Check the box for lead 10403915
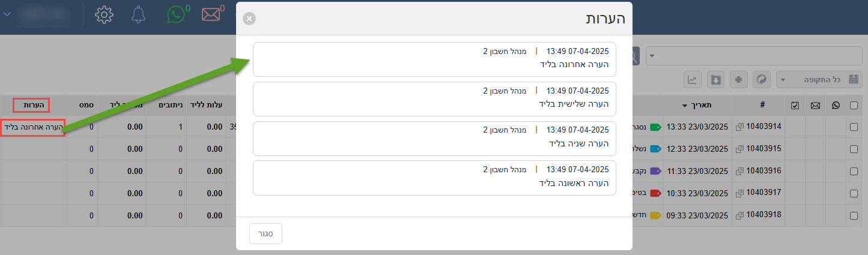Screen dimensions: 868x255 pos(854,148)
